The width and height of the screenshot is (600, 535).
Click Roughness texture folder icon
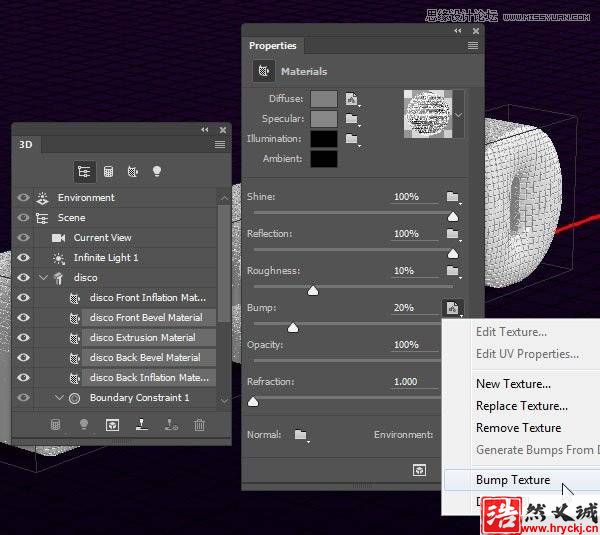coord(453,271)
